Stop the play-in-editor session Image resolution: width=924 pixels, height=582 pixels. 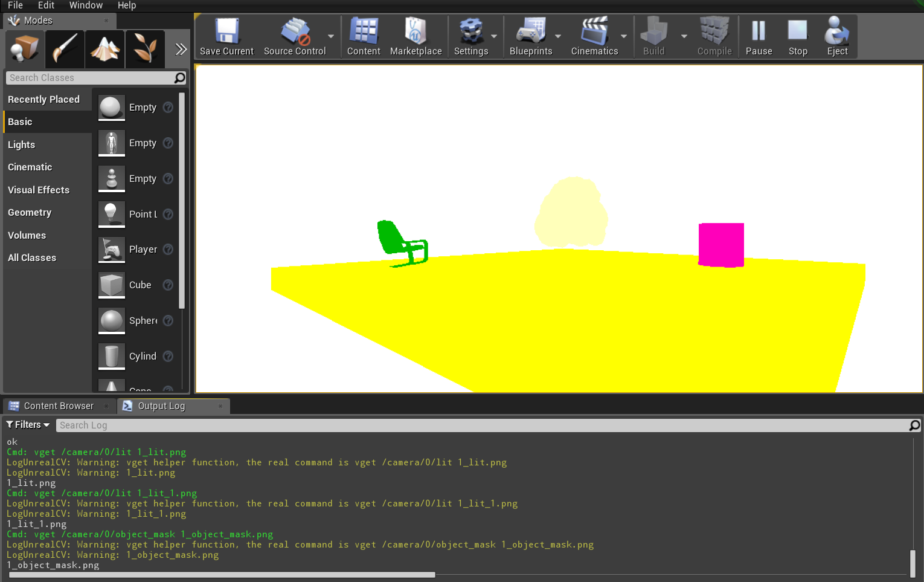[798, 36]
